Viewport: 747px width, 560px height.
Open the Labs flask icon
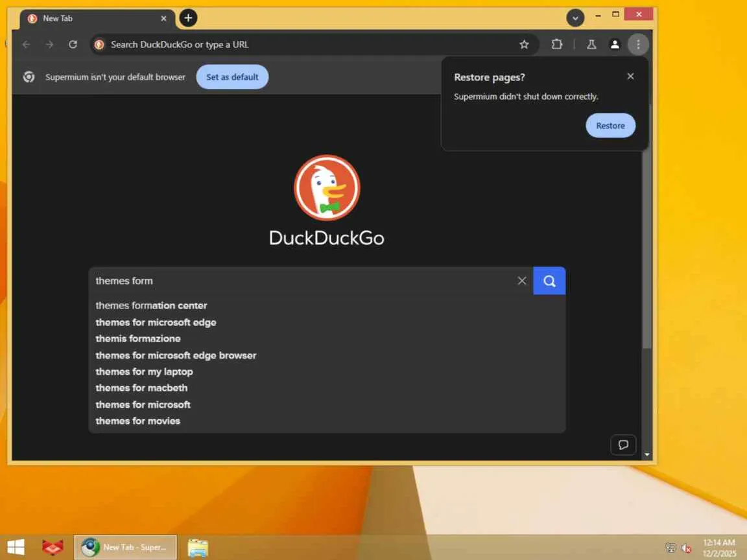(591, 44)
